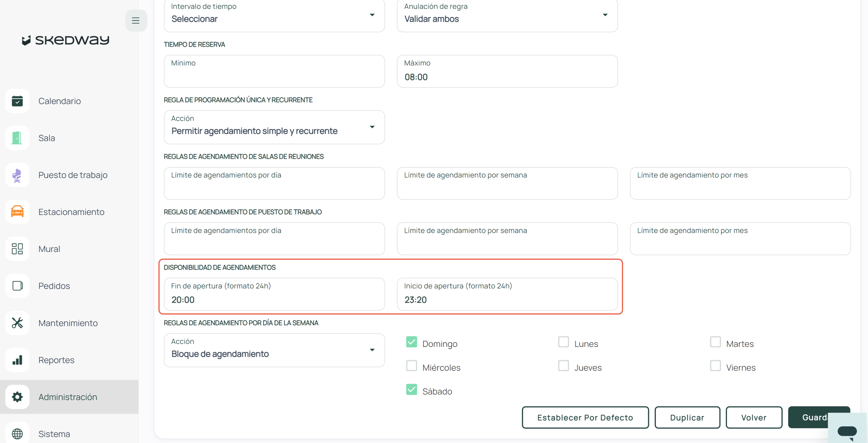Viewport: 868px width, 443px height.
Task: Open the Mural dashboard icon
Action: tap(17, 249)
